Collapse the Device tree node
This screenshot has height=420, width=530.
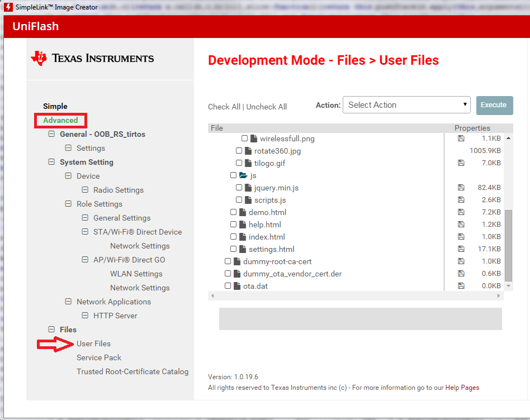pos(68,176)
